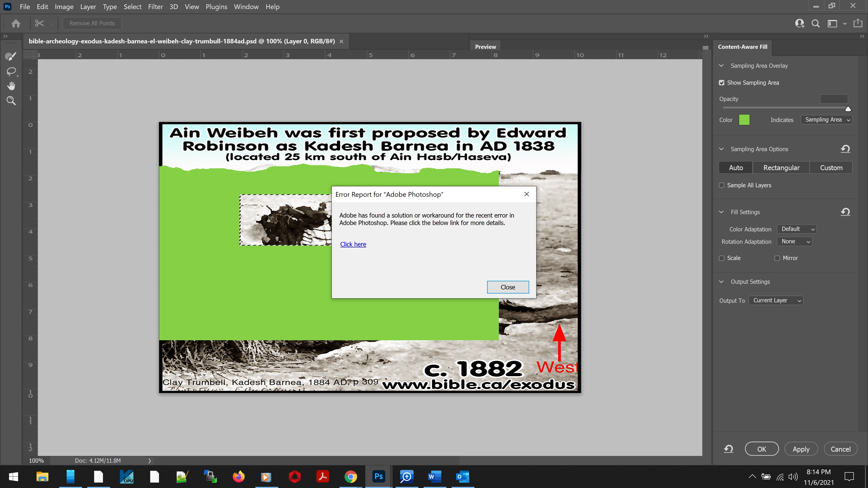Collapse the Sampling Area Overlay section
The width and height of the screenshot is (868, 488).
click(721, 66)
